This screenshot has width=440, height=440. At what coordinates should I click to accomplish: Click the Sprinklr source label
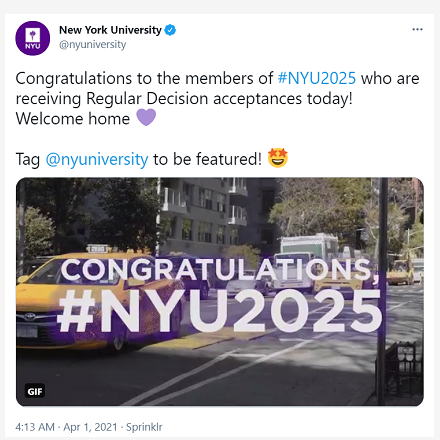pos(144,427)
